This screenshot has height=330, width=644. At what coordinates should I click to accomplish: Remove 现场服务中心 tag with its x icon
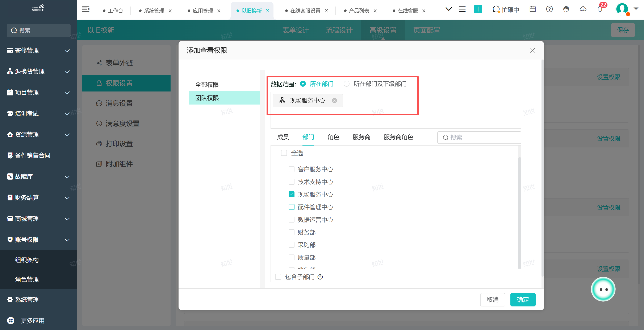(334, 101)
